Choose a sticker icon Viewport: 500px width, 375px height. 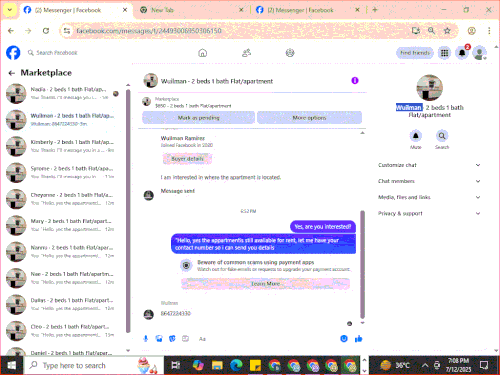(172, 339)
